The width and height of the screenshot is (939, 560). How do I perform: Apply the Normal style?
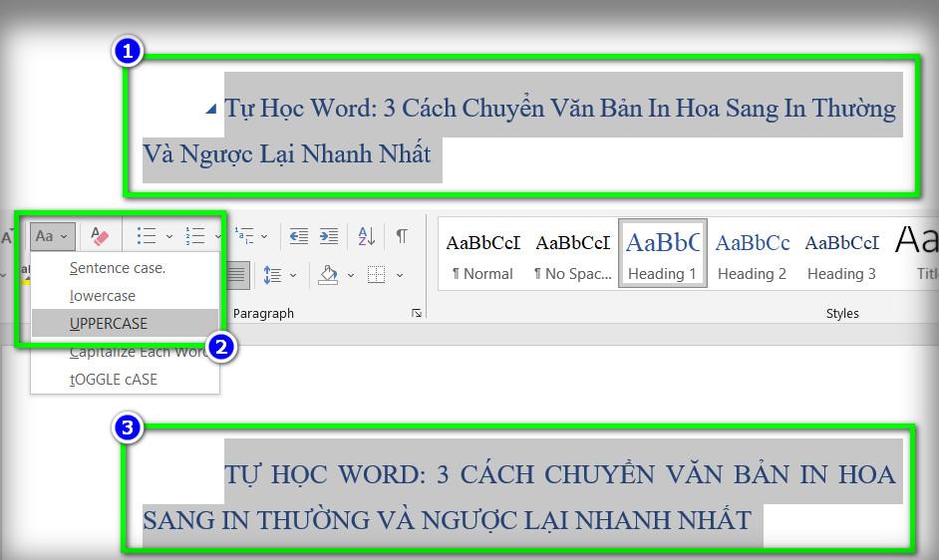[482, 254]
